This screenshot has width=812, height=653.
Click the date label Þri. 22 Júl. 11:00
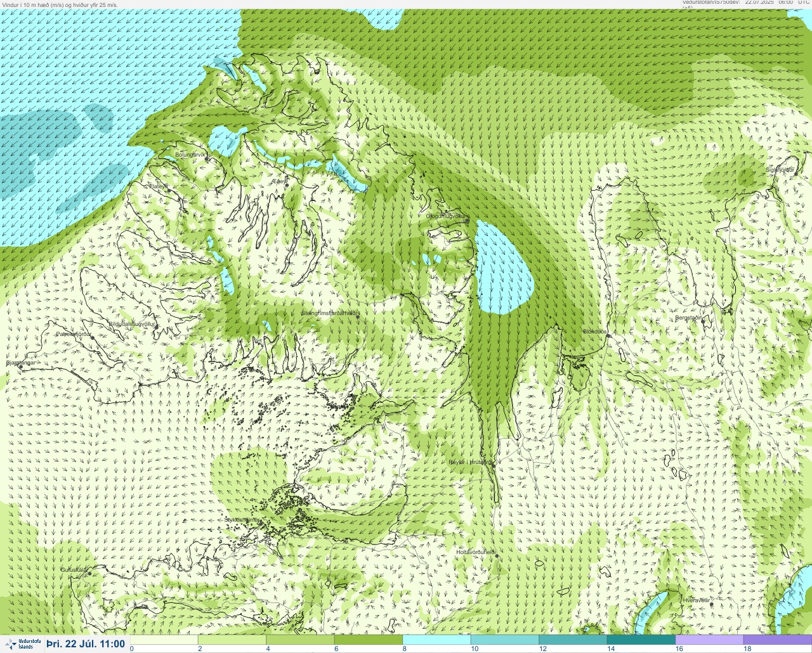pos(86,643)
